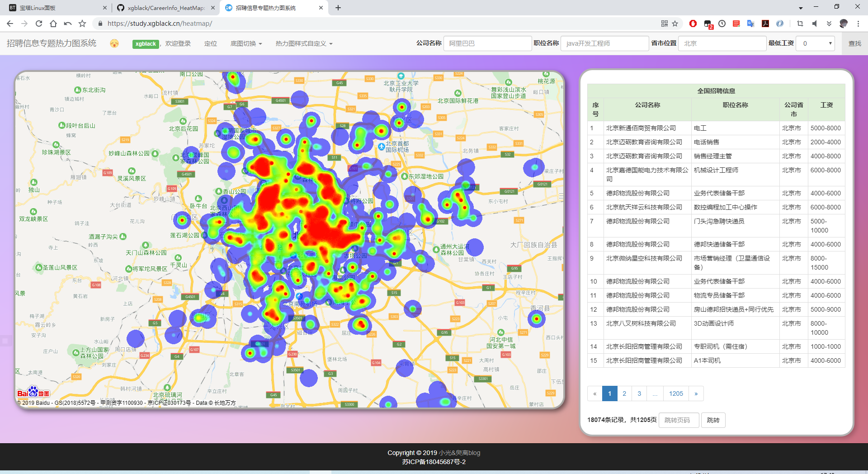Select pagination page 1
Screen dimensions: 868x474
(610, 393)
